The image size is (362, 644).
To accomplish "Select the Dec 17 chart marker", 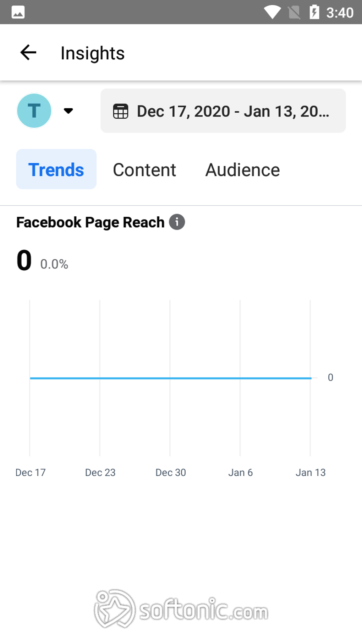I will (x=31, y=472).
